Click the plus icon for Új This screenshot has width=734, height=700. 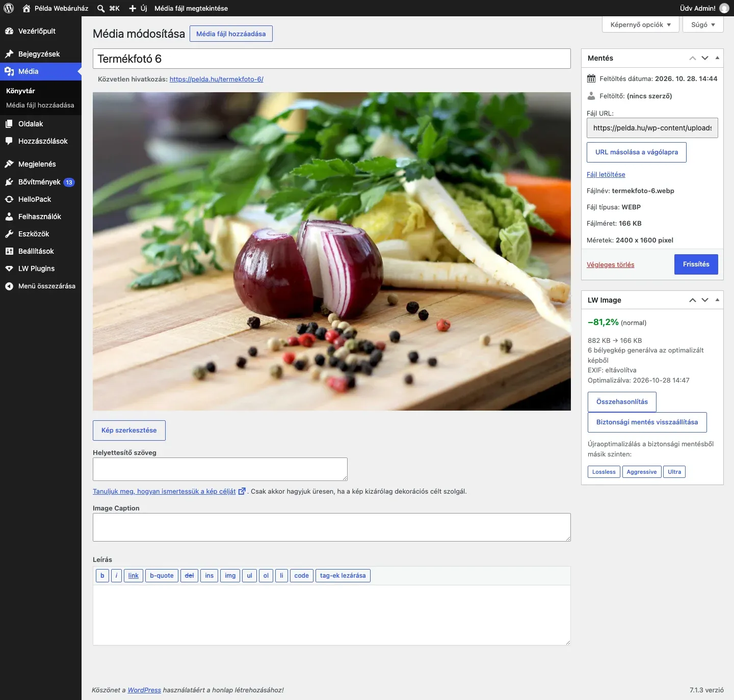pyautogui.click(x=133, y=8)
